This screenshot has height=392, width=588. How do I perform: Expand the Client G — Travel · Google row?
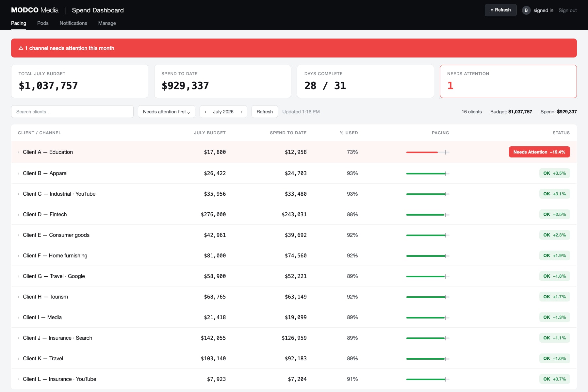pos(19,276)
